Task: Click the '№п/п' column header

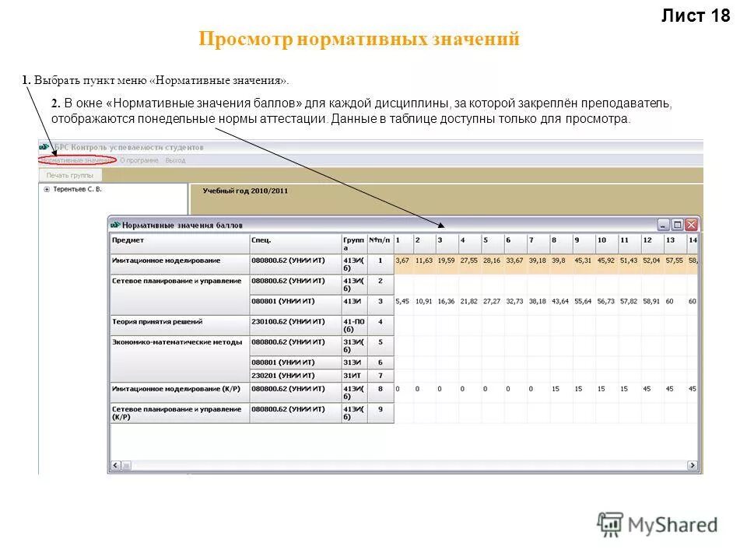Action: point(381,243)
